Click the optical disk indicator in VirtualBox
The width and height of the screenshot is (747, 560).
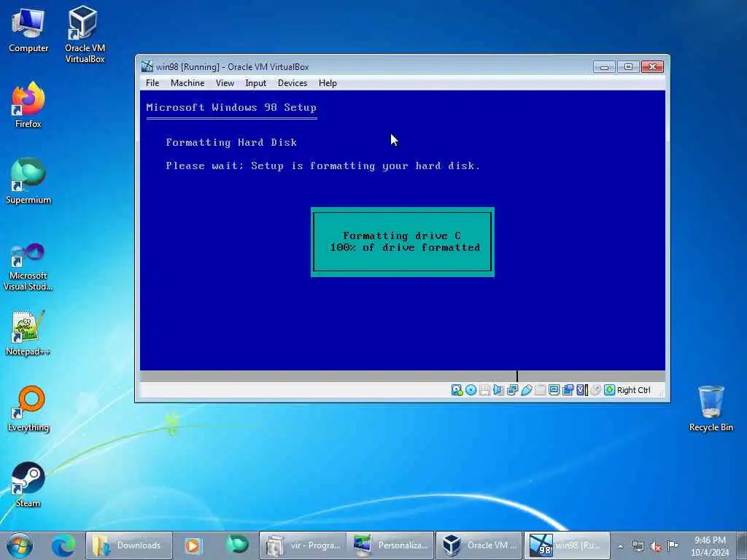point(471,390)
